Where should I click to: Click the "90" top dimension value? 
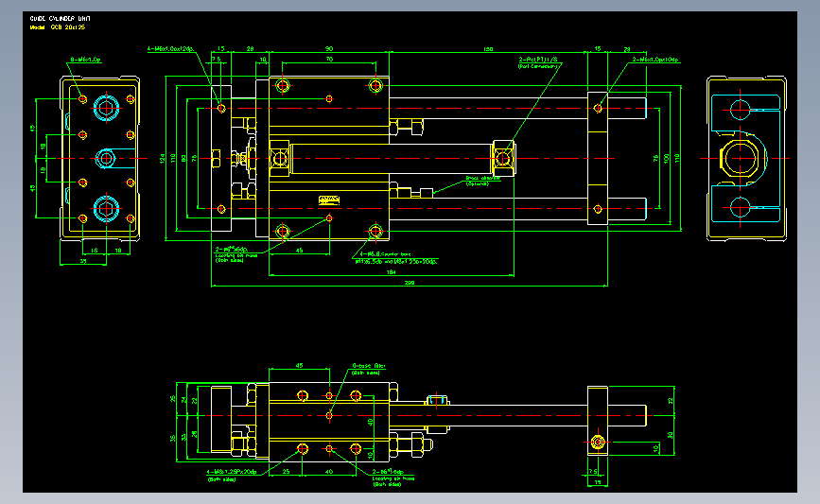[x=329, y=48]
